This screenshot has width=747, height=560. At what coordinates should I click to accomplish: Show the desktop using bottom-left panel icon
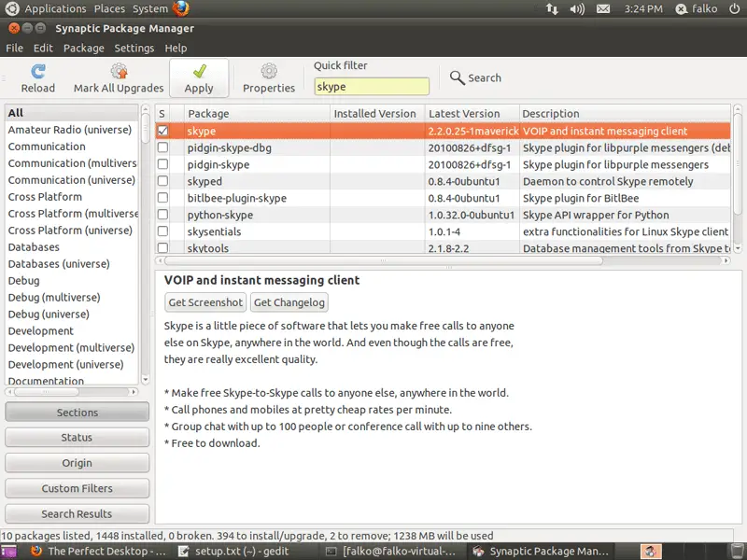click(x=8, y=552)
